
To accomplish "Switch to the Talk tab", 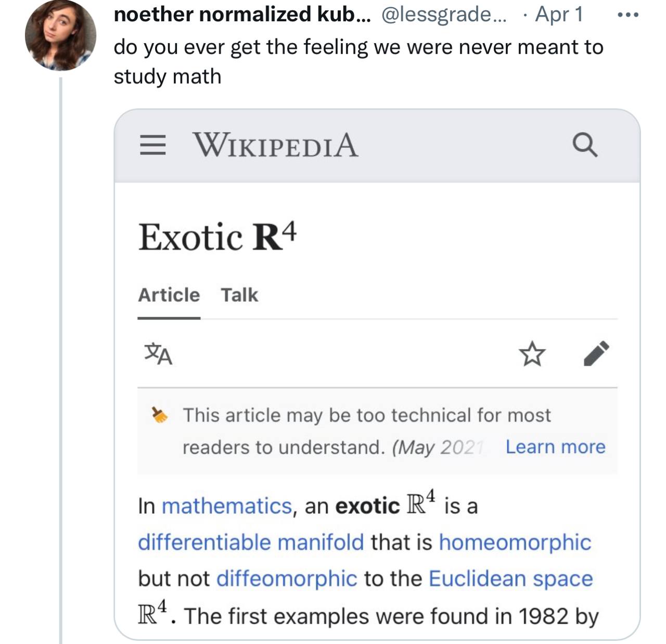I will click(x=239, y=295).
